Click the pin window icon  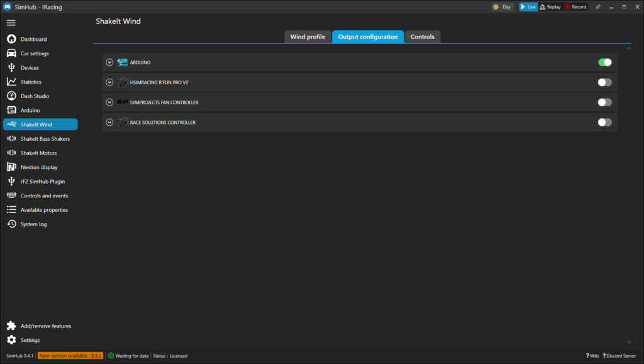598,7
